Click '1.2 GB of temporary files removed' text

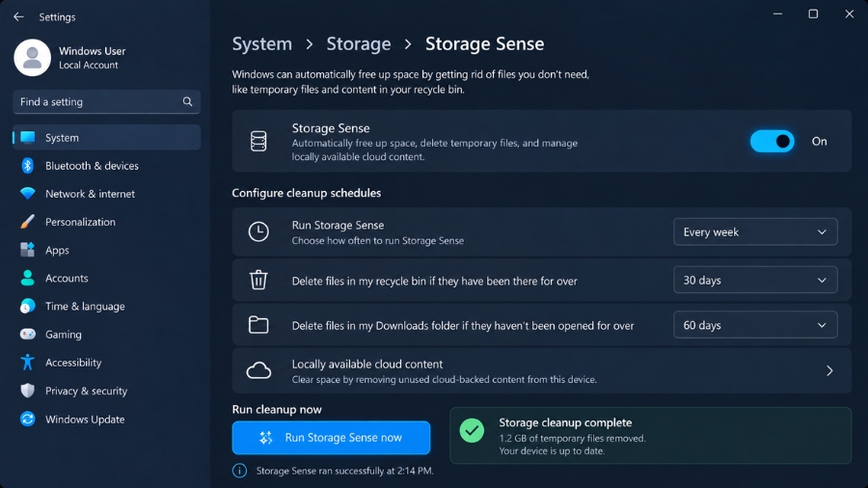pyautogui.click(x=572, y=438)
